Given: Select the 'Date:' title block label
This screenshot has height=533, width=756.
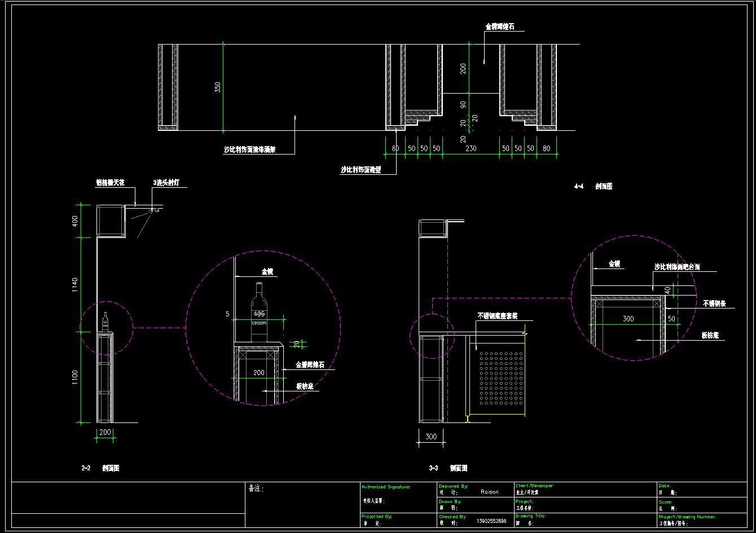Looking at the screenshot, I should tap(665, 486).
